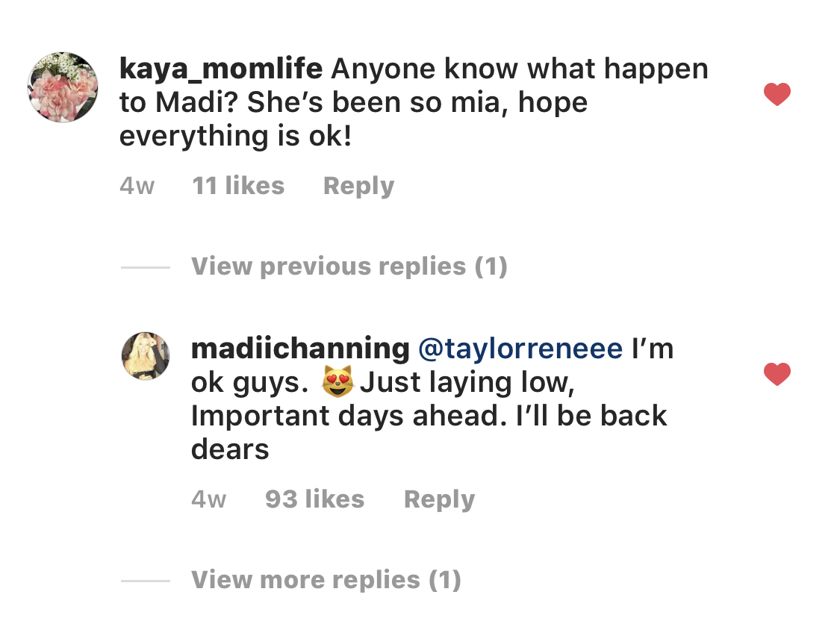Select the text "hope everything is ok!"
The width and height of the screenshot is (840, 627).
point(354,119)
